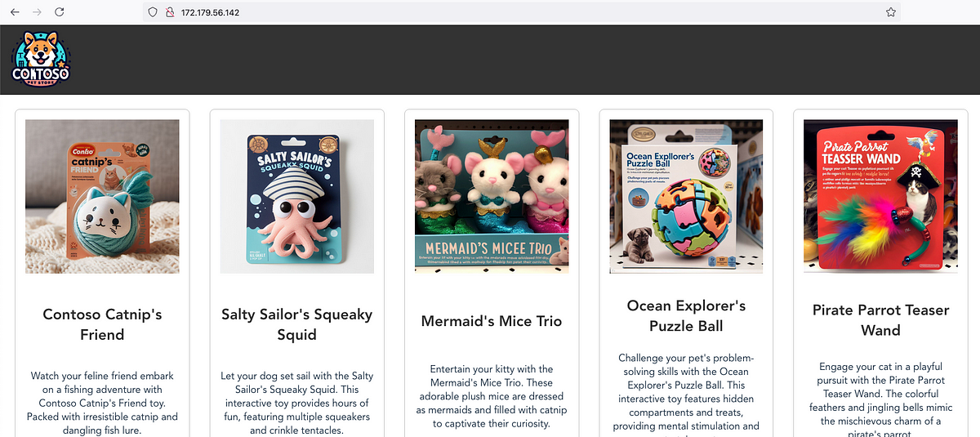The width and height of the screenshot is (980, 437).
Task: Open the Mermaid's Mice Trio product image
Action: tap(492, 196)
